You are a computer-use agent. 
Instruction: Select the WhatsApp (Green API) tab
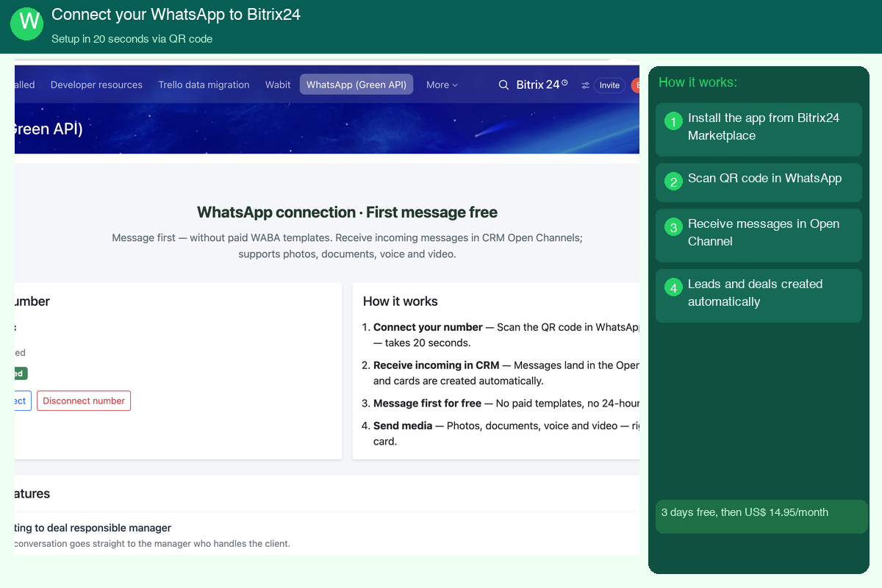pyautogui.click(x=356, y=85)
